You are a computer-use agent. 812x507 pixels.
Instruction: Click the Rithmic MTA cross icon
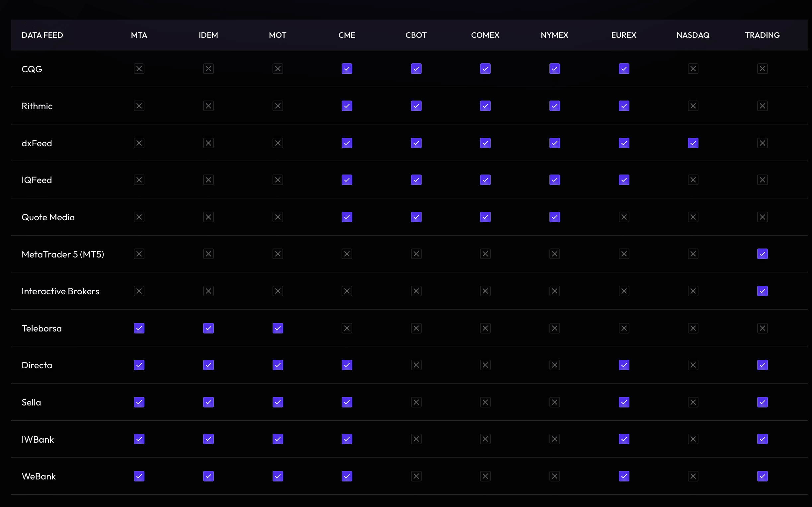[x=139, y=106]
